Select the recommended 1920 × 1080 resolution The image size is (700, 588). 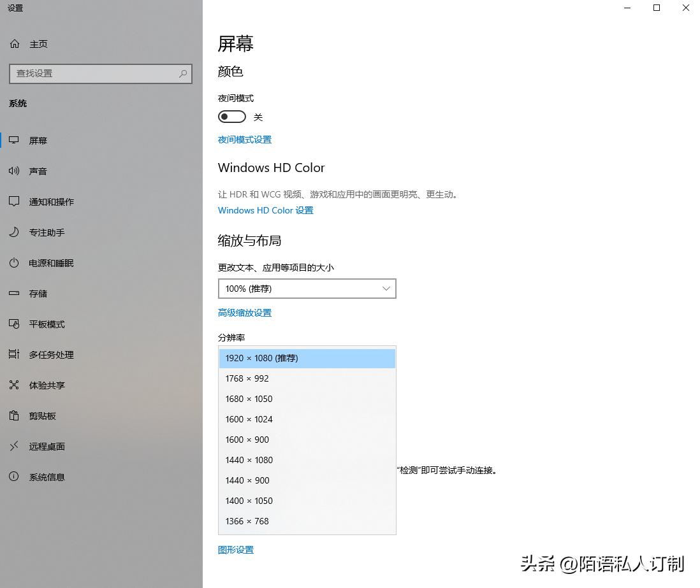[261, 358]
